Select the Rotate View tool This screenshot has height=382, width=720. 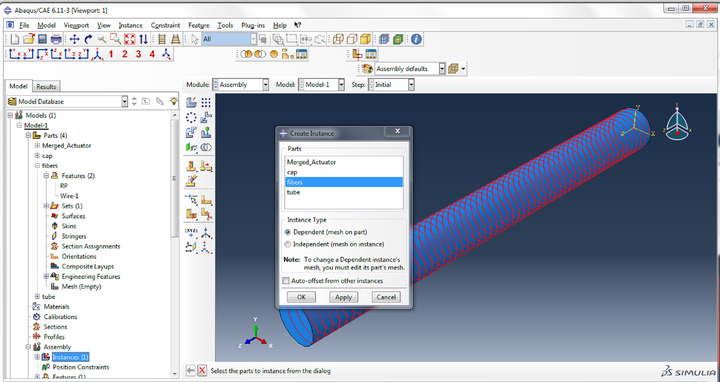click(x=88, y=39)
